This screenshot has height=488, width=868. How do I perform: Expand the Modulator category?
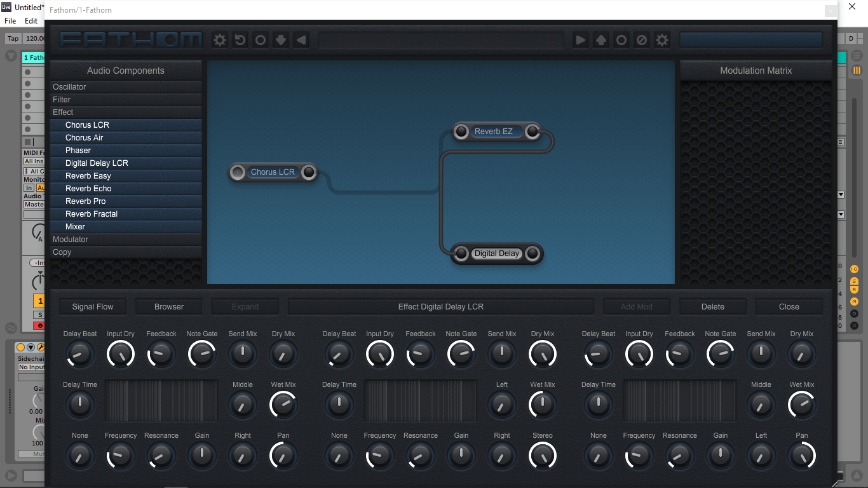126,240
